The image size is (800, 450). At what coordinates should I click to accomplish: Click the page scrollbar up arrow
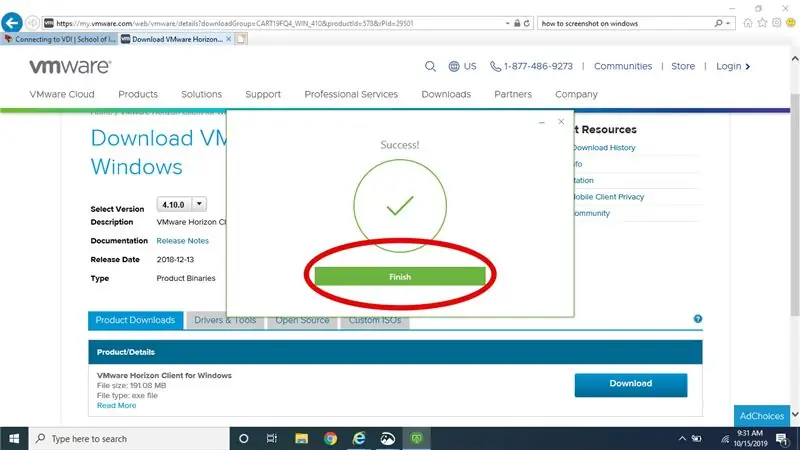click(795, 59)
